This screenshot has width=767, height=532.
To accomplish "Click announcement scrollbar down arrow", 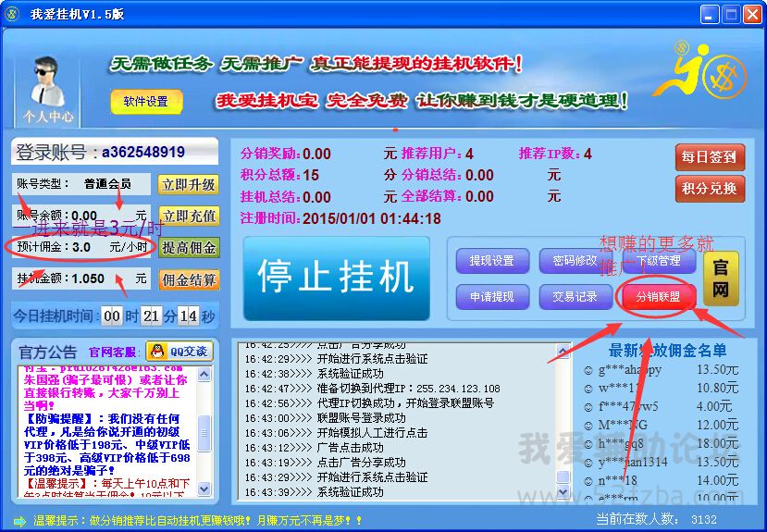I will (x=204, y=488).
